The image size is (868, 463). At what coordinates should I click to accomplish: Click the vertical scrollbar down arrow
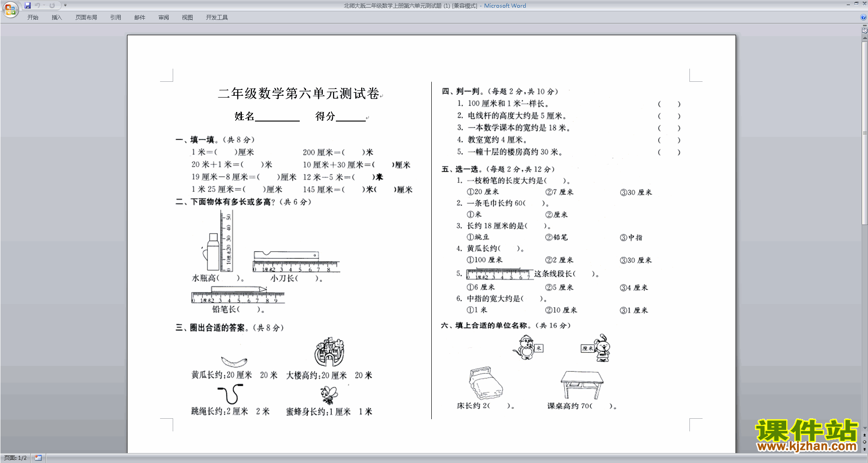coord(864,428)
